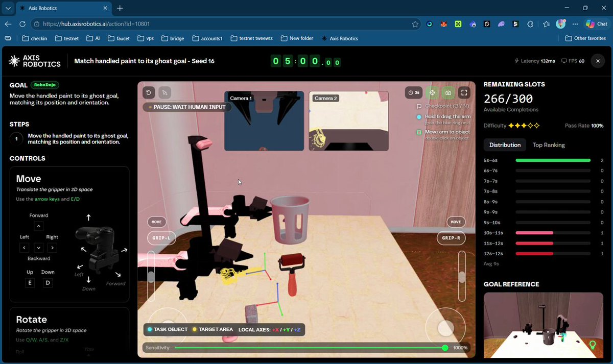Click the Left arrow key button
This screenshot has width=613, height=364.
[x=25, y=248]
